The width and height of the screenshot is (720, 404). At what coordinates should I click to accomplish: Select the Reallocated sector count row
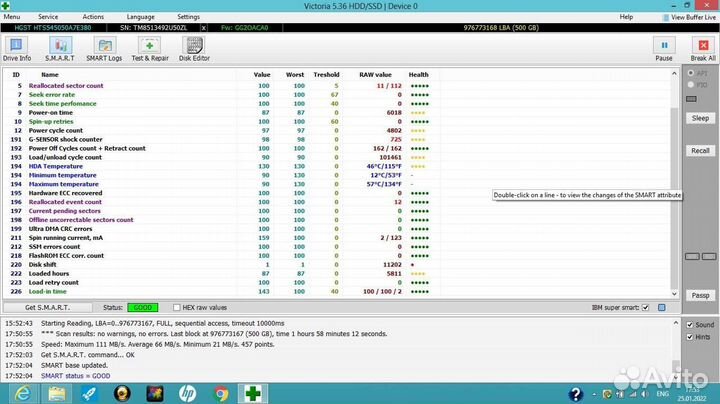click(x=80, y=86)
